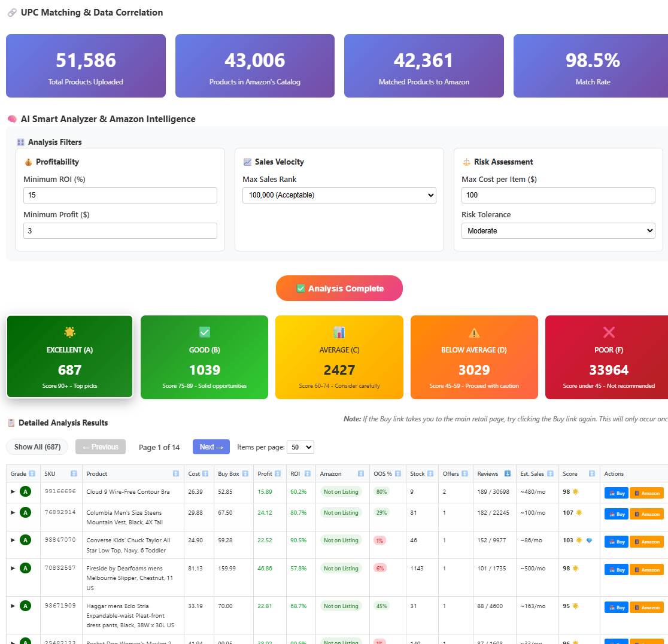Sort by Offers column icon
Viewport: 668px width, 644px height.
click(465, 473)
